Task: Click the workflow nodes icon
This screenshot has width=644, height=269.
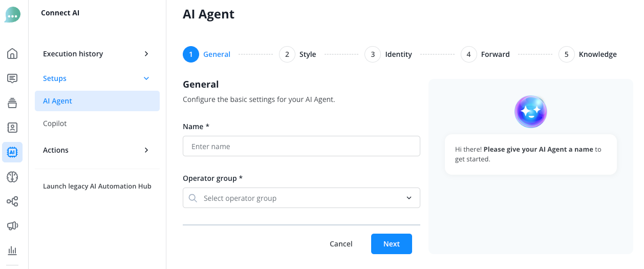Action: (12, 201)
